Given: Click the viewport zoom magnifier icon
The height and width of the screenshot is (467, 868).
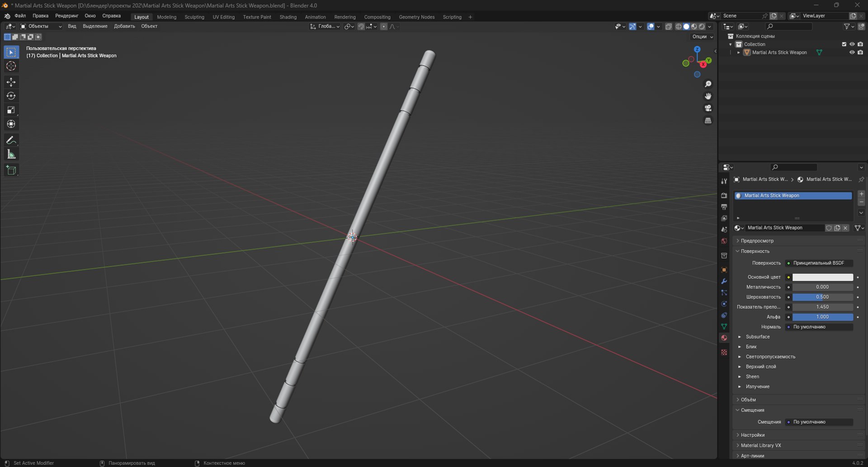Looking at the screenshot, I should (x=708, y=84).
